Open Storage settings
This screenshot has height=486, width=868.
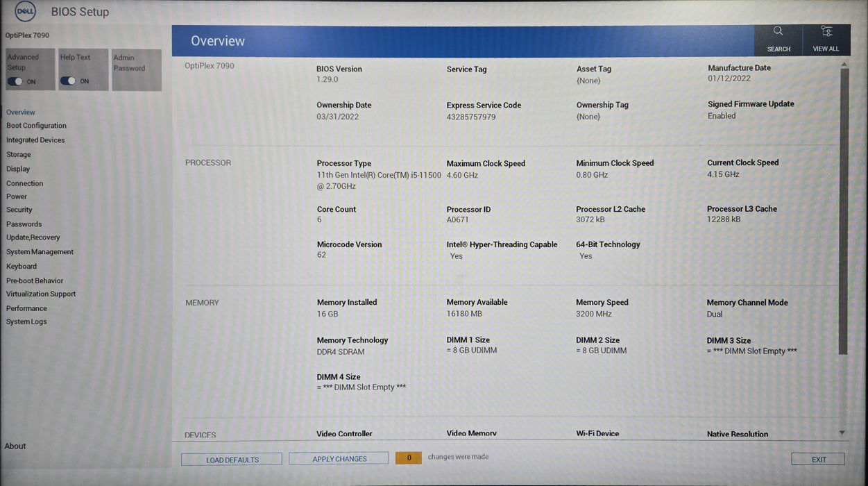click(19, 155)
